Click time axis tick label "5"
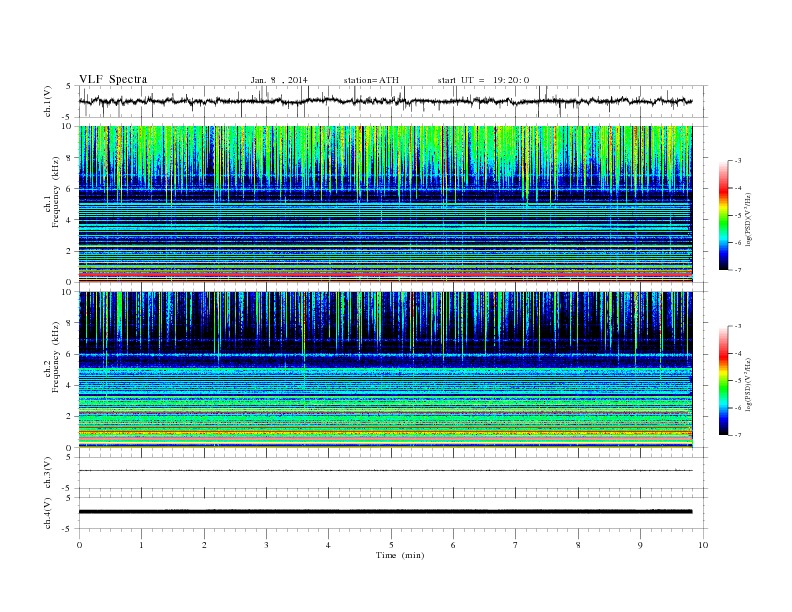This screenshot has height=612, width=792. click(x=391, y=545)
